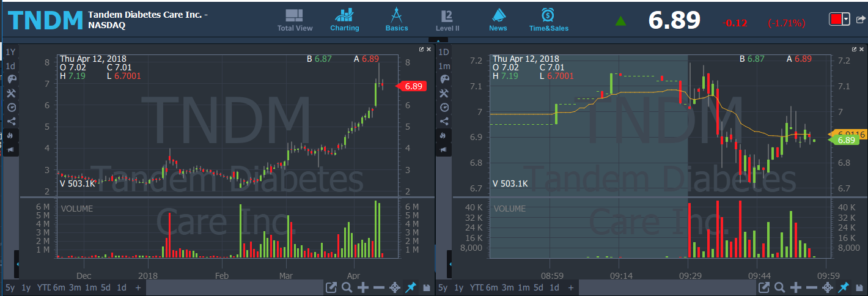Toggle the left chart flame icon
The width and height of the screenshot is (868, 296).
[11, 135]
